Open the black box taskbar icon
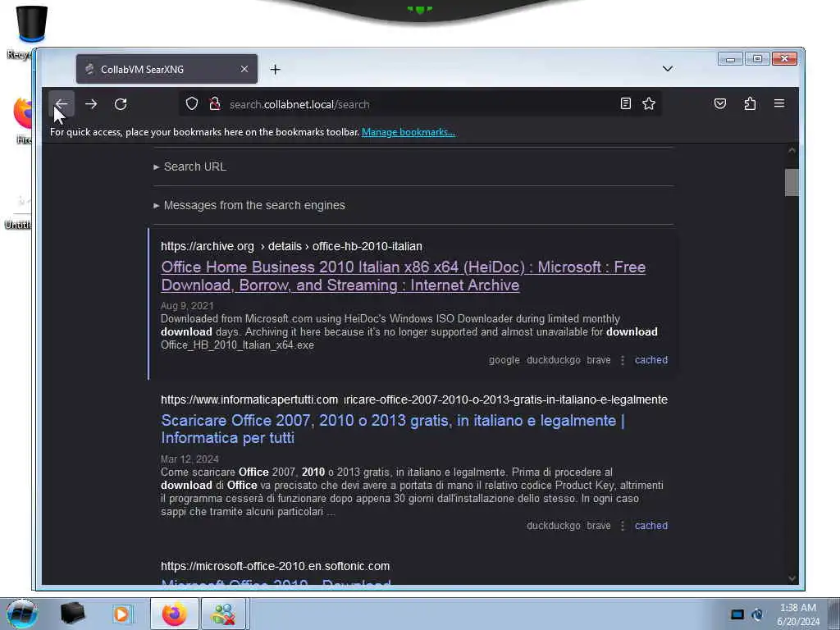The image size is (840, 630). click(72, 614)
